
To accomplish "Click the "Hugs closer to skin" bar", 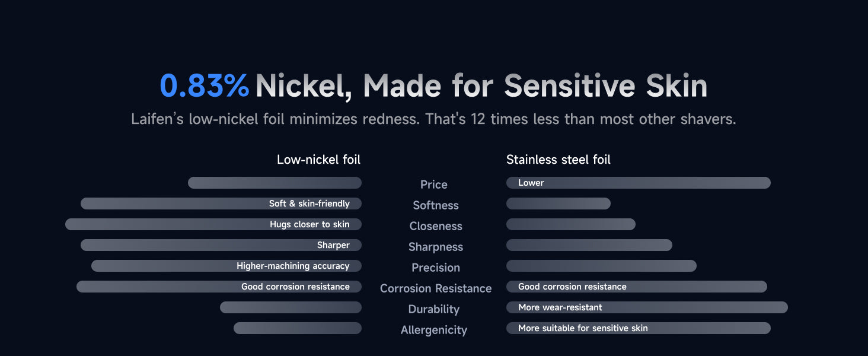I will [213, 224].
